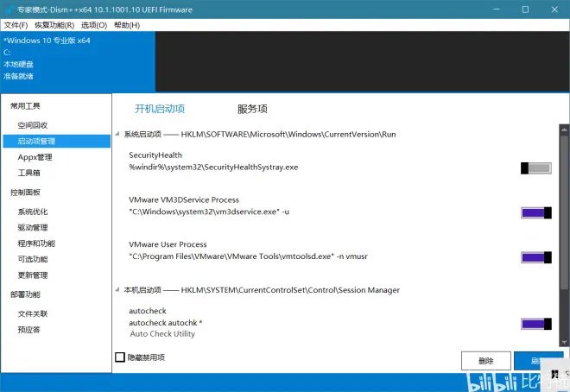Screen dimensions: 570x392
Task: Check the 隐藏禁用项 checkbox
Action: (x=120, y=357)
